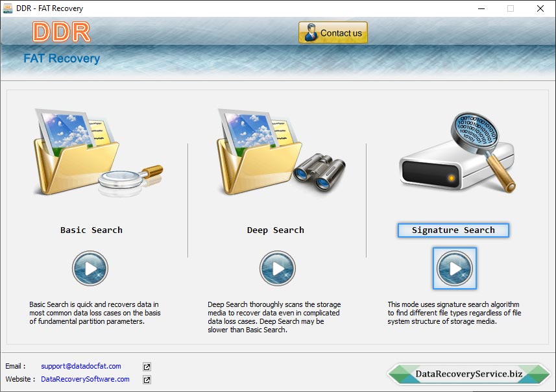The height and width of the screenshot is (392, 556).
Task: Click the app icon in the title bar
Action: [8, 8]
